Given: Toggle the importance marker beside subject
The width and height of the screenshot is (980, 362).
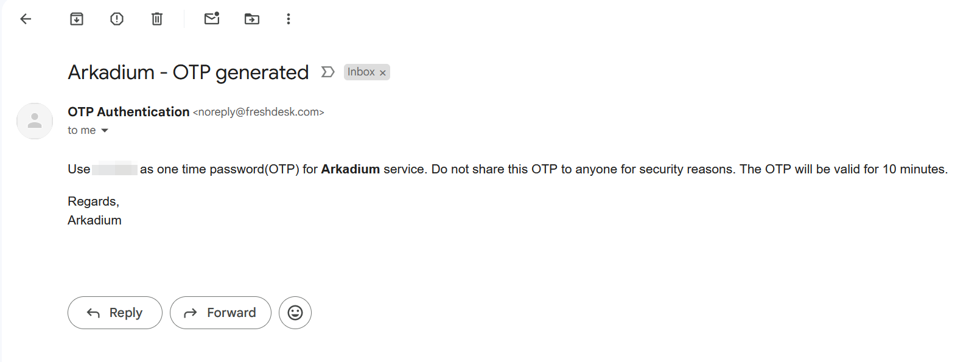Looking at the screenshot, I should pos(328,72).
